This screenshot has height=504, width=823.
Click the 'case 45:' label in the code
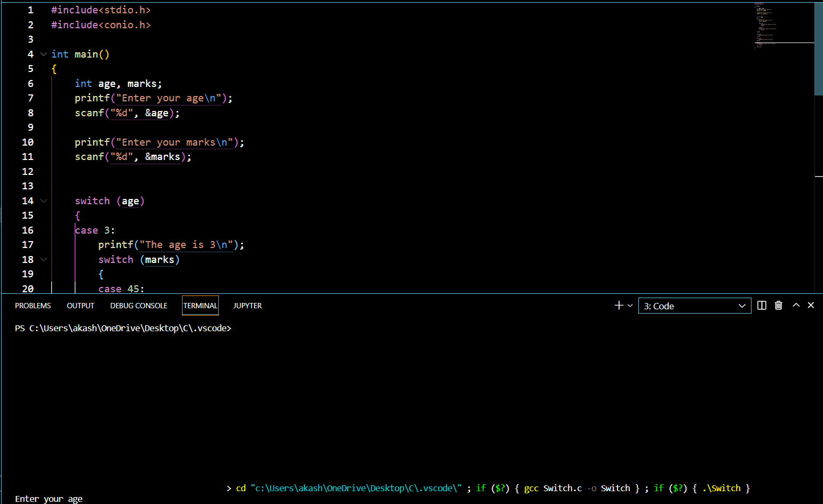(121, 289)
